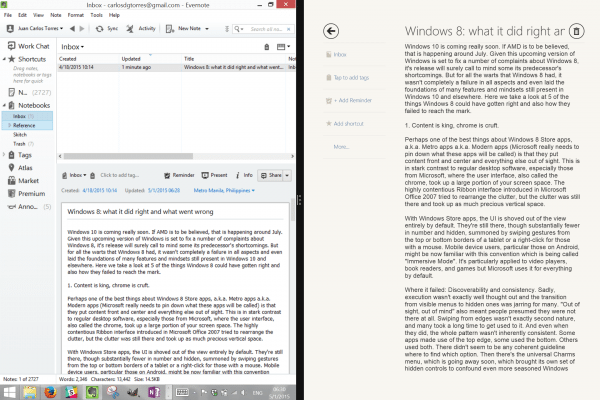The height and width of the screenshot is (400, 600).
Task: Click the Click to add tag field
Action: click(x=119, y=175)
